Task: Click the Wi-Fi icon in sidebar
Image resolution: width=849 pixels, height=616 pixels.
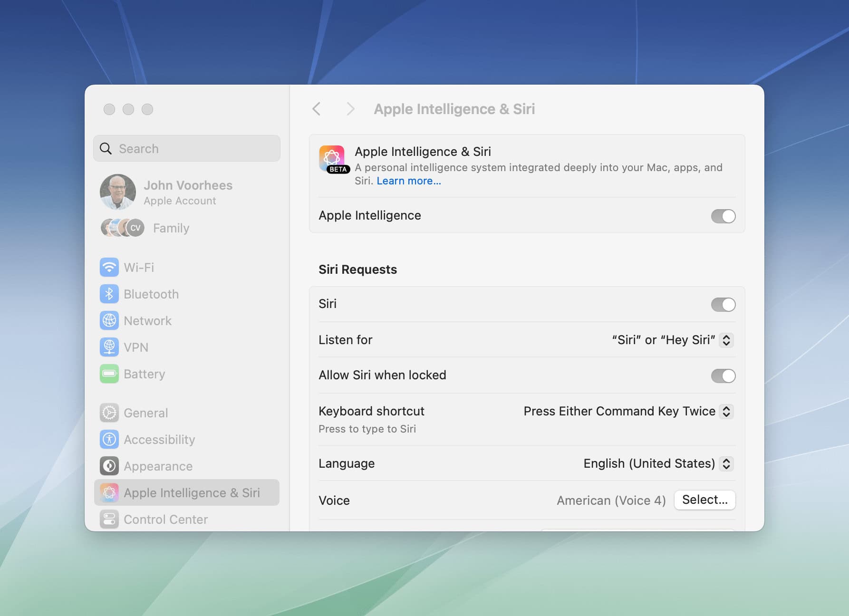Action: click(x=109, y=267)
